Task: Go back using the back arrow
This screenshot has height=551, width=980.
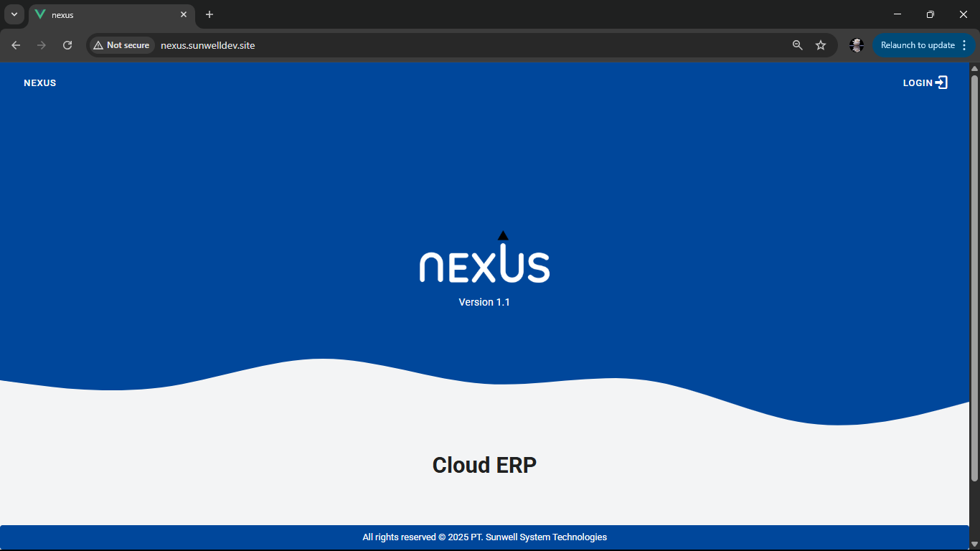Action: point(16,45)
